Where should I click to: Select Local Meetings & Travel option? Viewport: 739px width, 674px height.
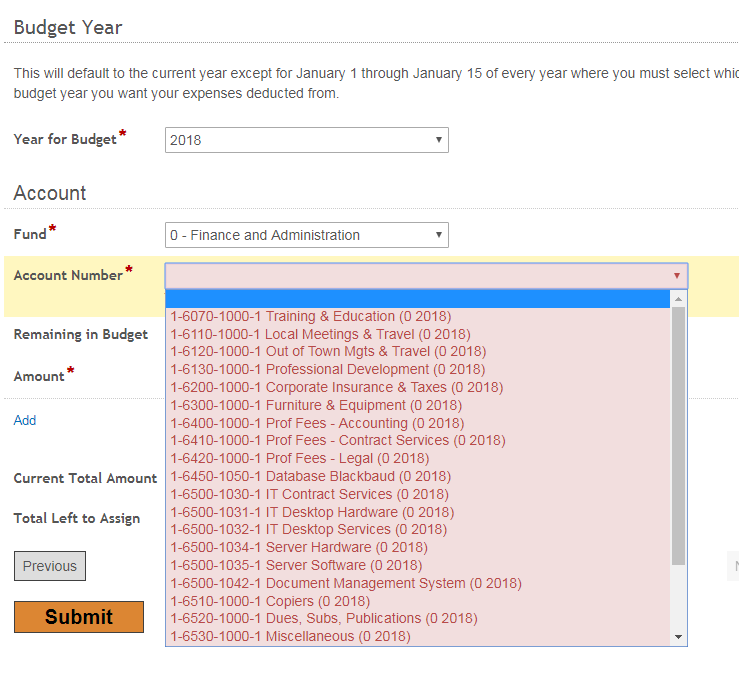click(x=418, y=334)
